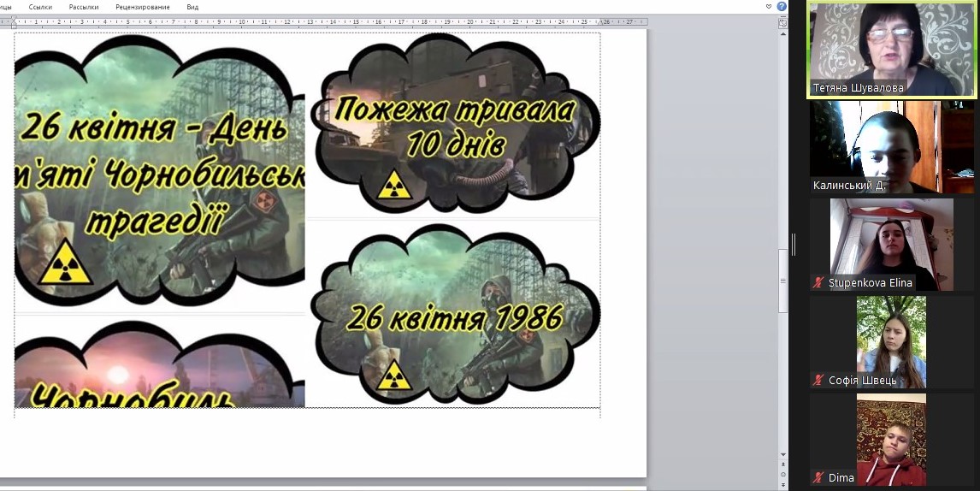This screenshot has width=980, height=491.
Task: Click the vertical scrollbar thumb
Action: coord(782,281)
